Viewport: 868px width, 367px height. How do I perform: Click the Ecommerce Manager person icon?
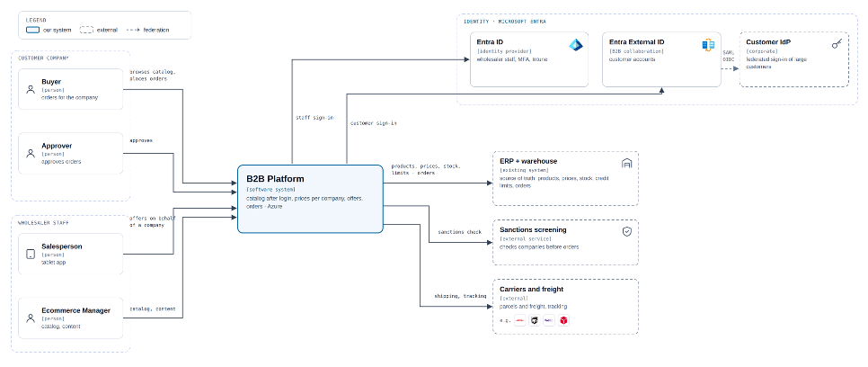coord(31,318)
